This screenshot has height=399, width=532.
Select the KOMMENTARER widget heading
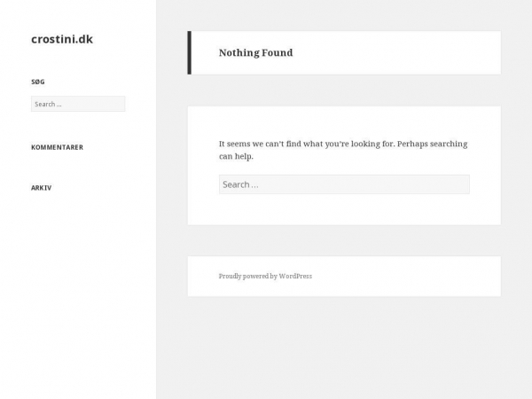click(58, 147)
